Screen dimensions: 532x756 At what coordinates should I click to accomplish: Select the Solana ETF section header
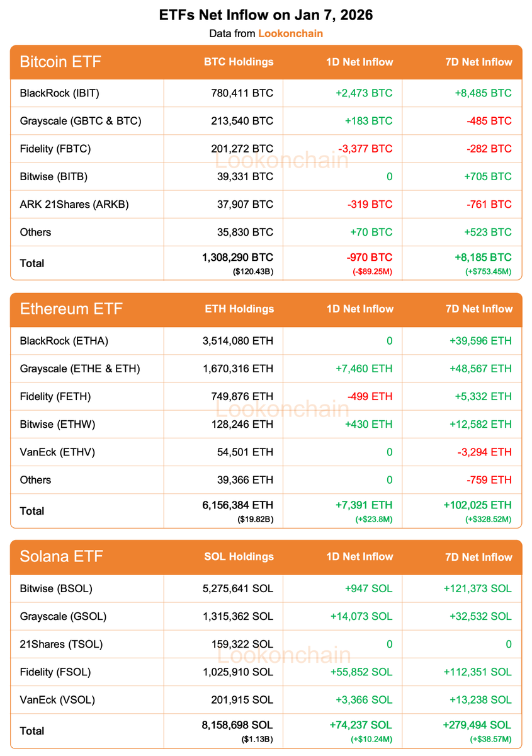click(x=61, y=556)
